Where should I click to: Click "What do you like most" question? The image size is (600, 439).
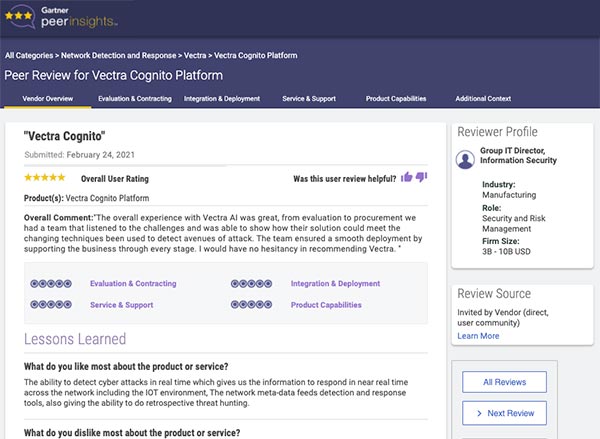pos(126,367)
